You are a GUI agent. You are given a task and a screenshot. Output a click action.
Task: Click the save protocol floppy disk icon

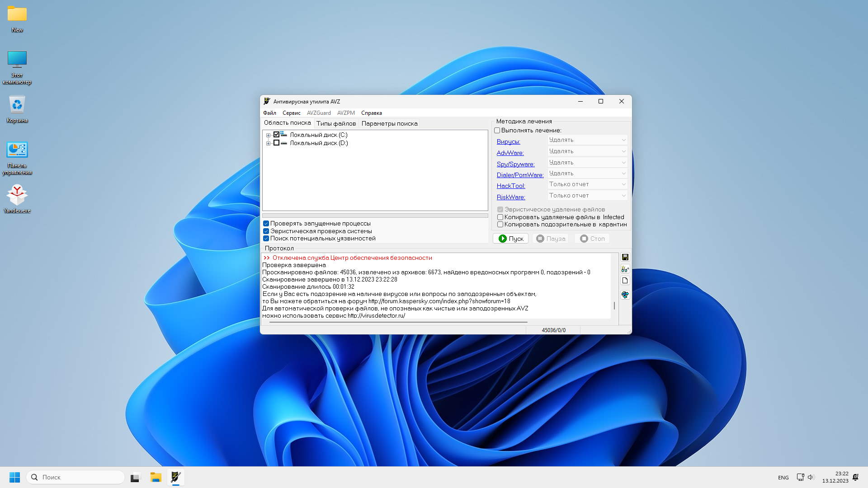coord(625,257)
